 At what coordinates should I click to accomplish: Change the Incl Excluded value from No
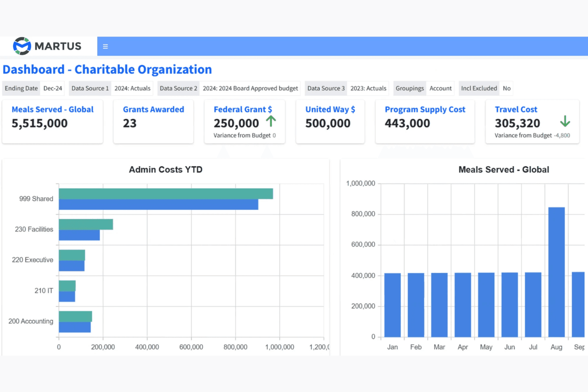tap(507, 88)
